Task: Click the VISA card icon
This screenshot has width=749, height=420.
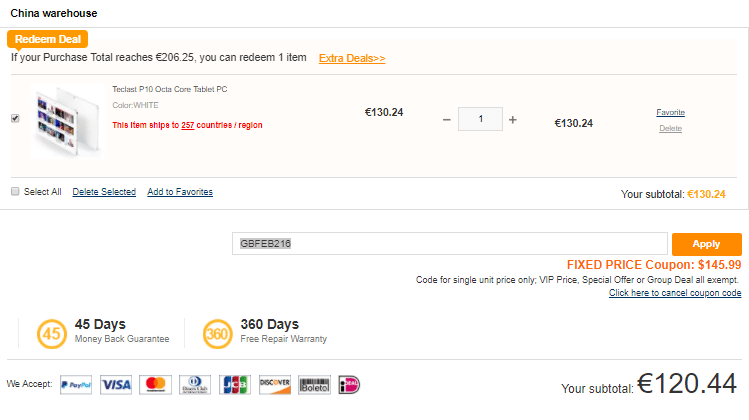Action: pos(116,385)
